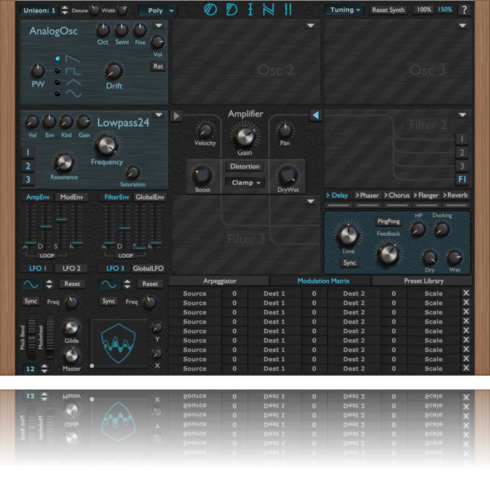Click the filter Resonance knob

click(64, 162)
